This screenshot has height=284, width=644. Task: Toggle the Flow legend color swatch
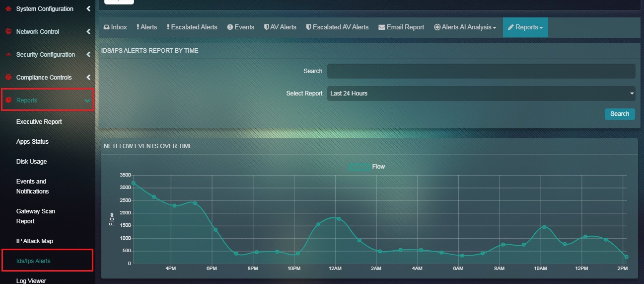pyautogui.click(x=359, y=167)
